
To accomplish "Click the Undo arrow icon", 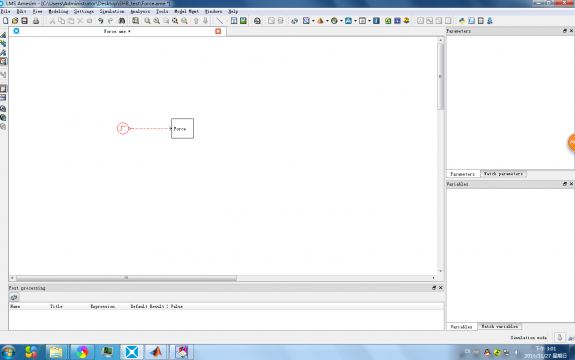I will 100,21.
